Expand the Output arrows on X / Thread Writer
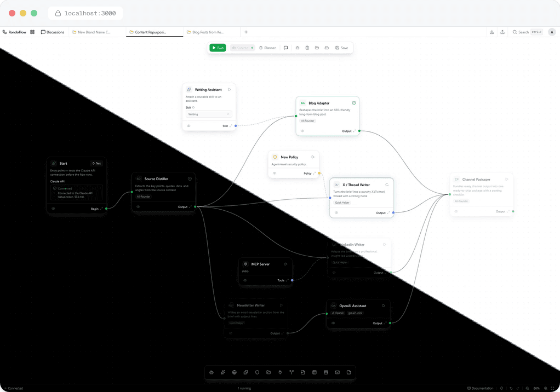 point(388,212)
